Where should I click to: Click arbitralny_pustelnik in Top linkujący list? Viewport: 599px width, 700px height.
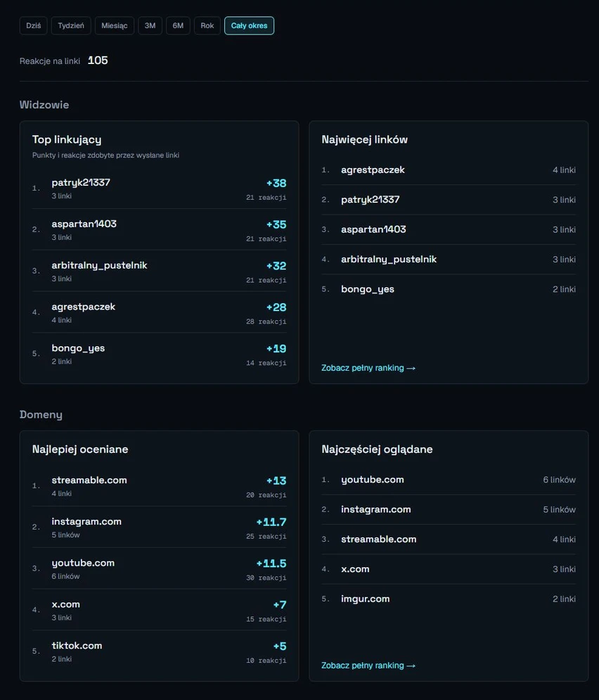(x=99, y=265)
